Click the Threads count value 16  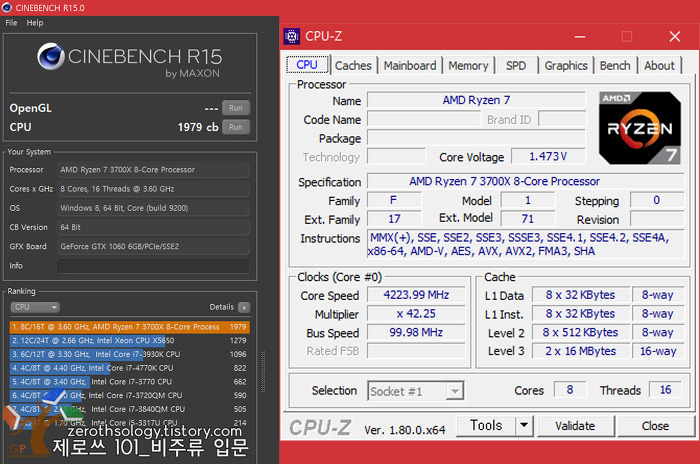point(665,390)
